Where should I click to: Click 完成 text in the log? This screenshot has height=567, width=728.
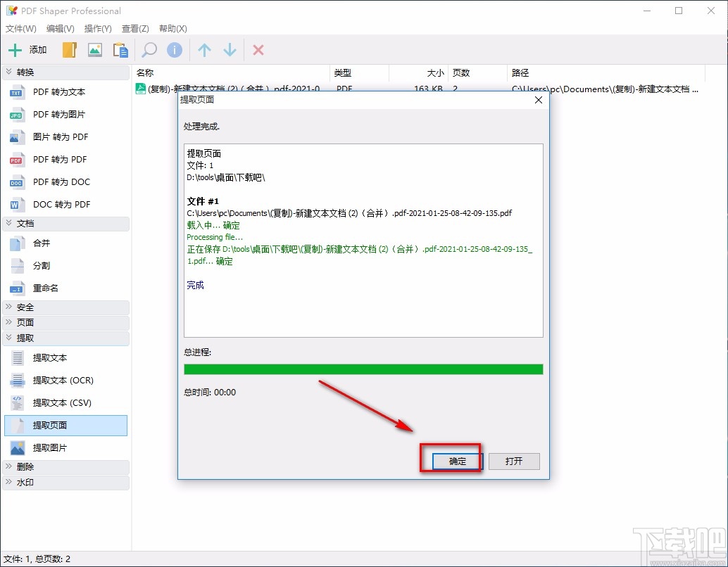click(196, 286)
